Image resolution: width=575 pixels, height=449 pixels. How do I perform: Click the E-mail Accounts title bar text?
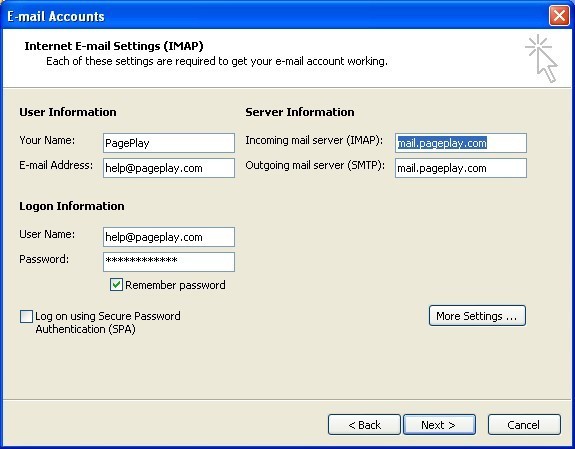click(56, 17)
